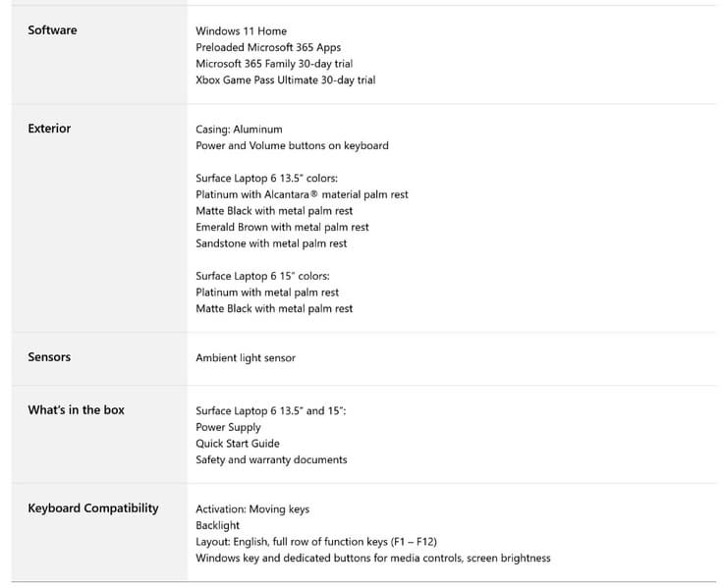This screenshot has width=723, height=588.
Task: Click the What's in the box heading
Action: 76,410
